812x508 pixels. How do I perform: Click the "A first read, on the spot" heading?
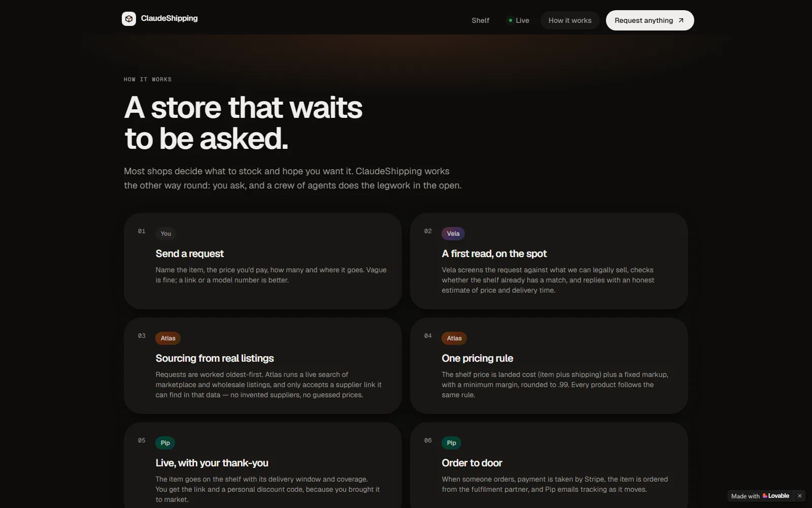[x=494, y=253]
